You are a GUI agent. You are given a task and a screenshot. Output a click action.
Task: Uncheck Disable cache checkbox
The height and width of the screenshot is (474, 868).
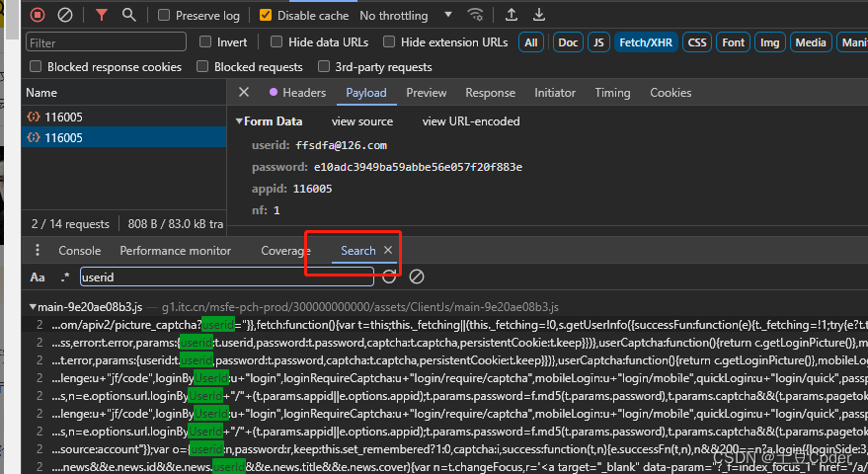click(x=266, y=16)
